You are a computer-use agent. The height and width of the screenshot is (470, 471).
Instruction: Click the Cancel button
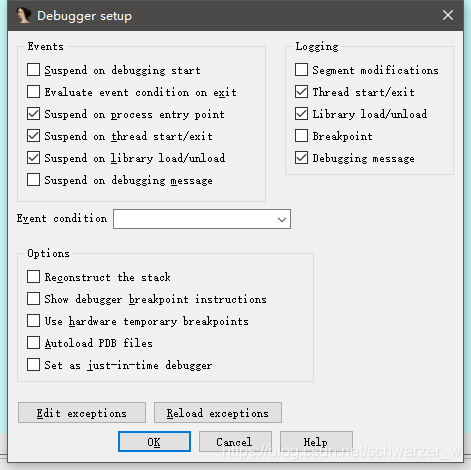[x=235, y=442]
